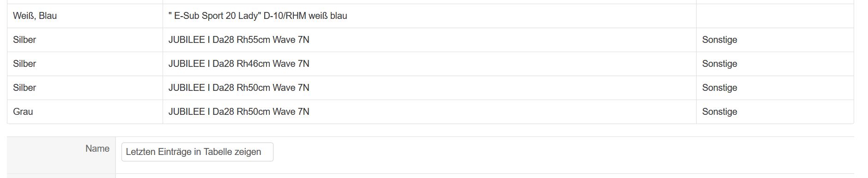Click Silber cell in Rh55cm row
This screenshot has height=178, width=868.
tap(85, 40)
